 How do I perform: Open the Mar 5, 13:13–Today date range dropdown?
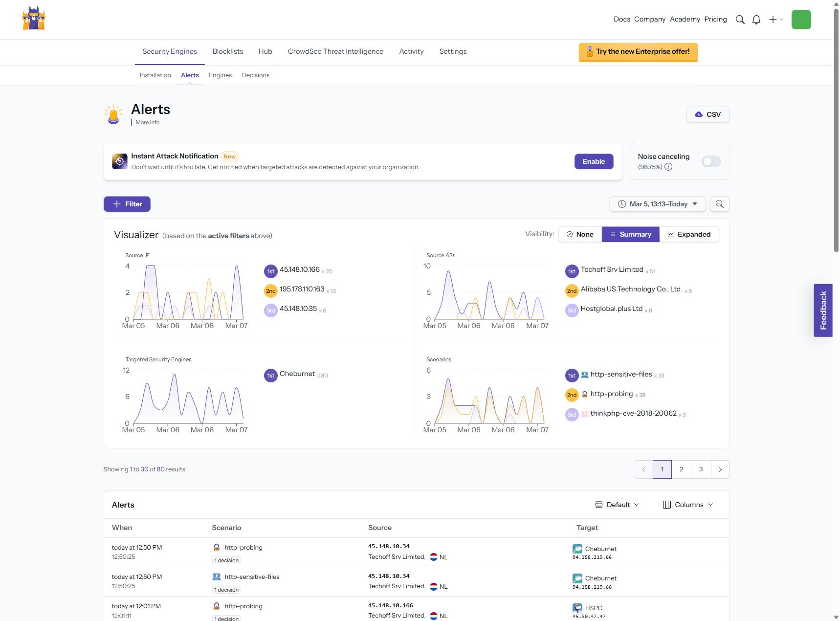tap(658, 204)
